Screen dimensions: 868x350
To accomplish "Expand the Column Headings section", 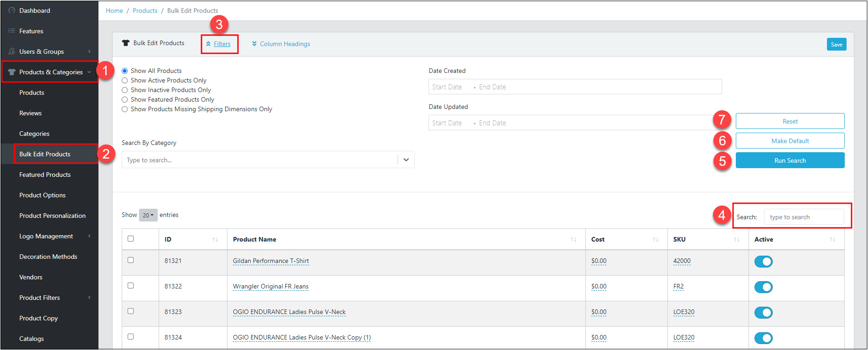I will pos(281,44).
